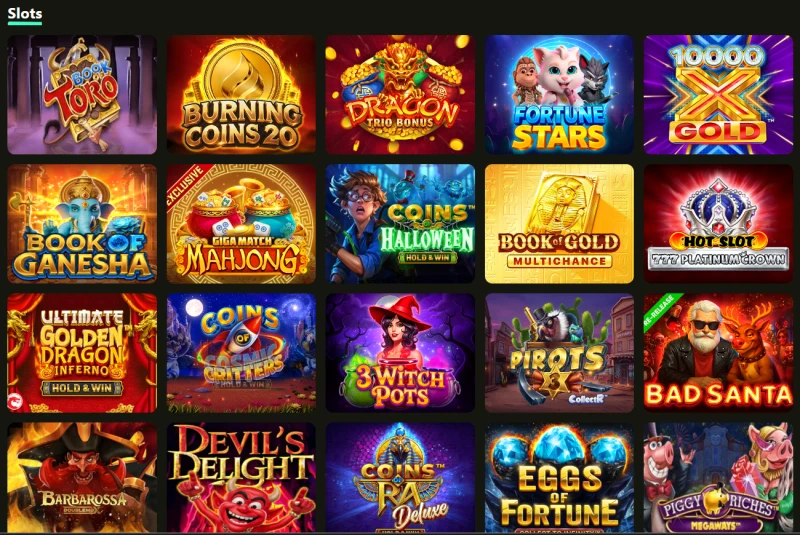Open the Eggs of Fortune game
Image resolution: width=800 pixels, height=535 pixels.
pos(559,477)
